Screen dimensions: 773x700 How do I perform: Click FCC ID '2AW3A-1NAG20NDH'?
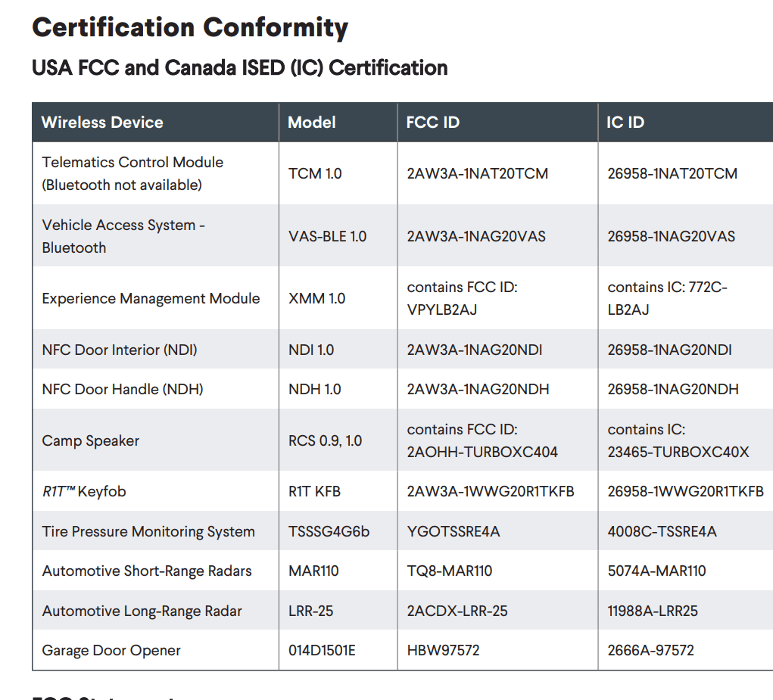coord(478,389)
